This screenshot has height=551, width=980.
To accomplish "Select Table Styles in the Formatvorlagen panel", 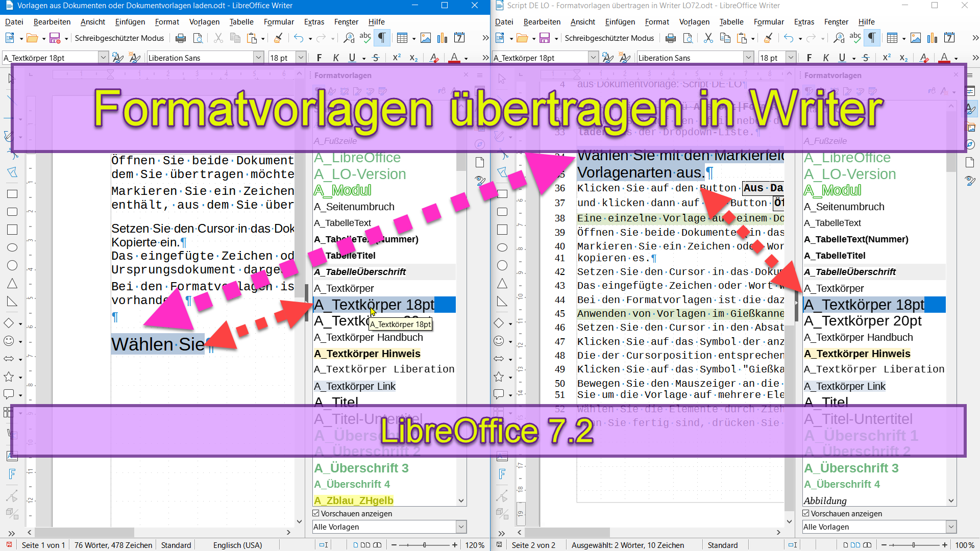I will (382, 91).
